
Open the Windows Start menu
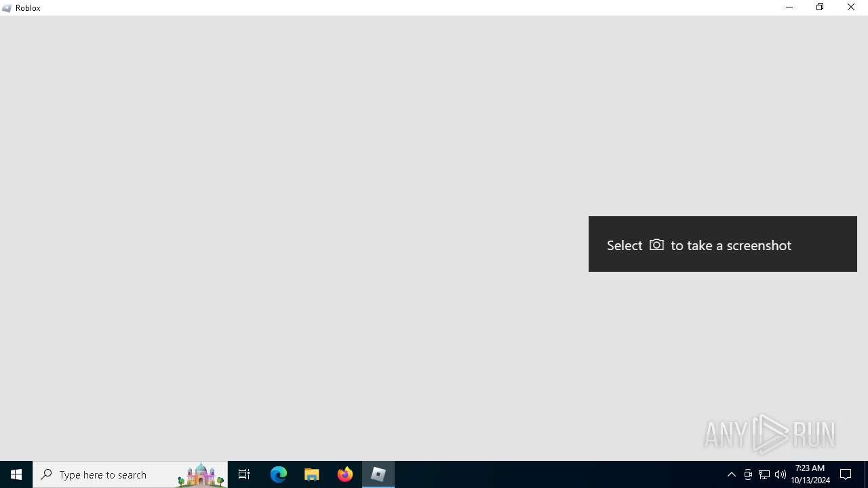pyautogui.click(x=16, y=474)
